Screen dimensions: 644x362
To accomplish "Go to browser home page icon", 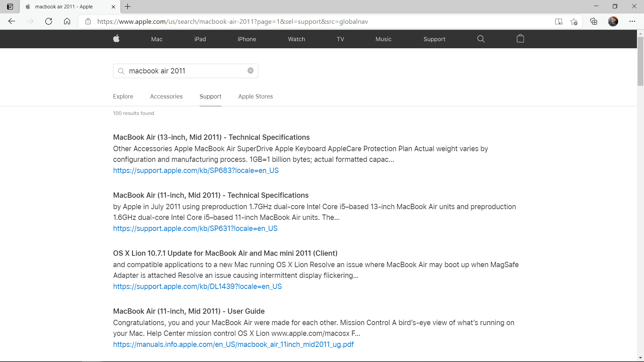I will point(67,21).
